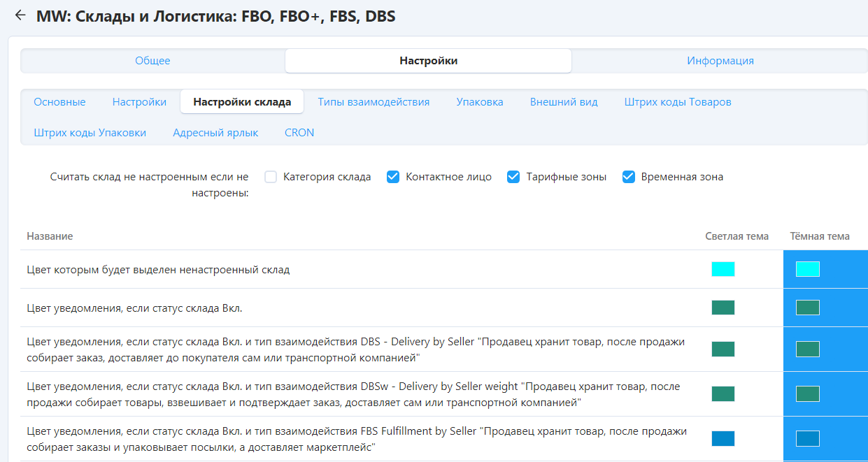This screenshot has width=868, height=462.
Task: Open the Типы взаимодействия sub-tab
Action: [x=373, y=102]
